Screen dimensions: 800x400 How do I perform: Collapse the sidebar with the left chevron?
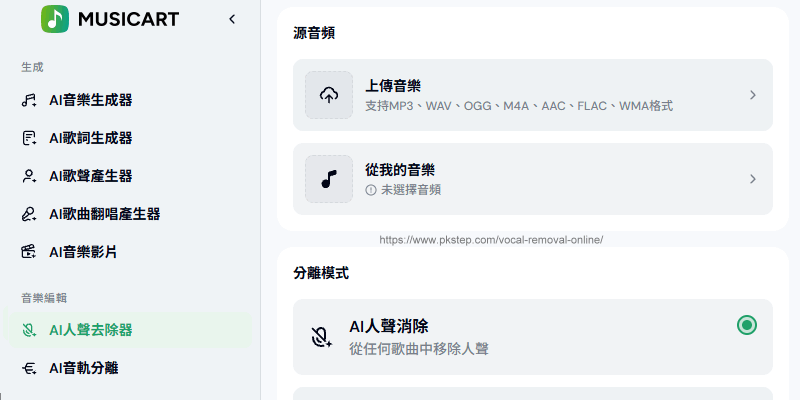pyautogui.click(x=232, y=19)
